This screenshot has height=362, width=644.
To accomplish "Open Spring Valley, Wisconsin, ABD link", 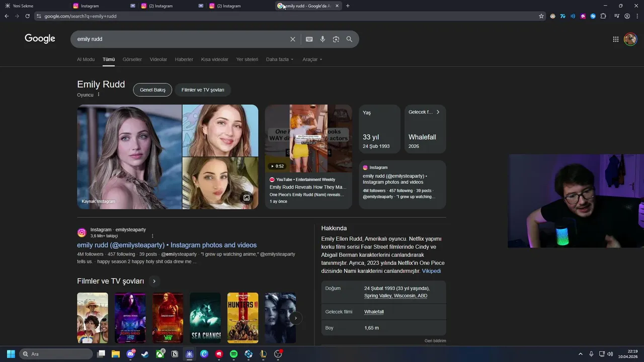I will coord(396,296).
